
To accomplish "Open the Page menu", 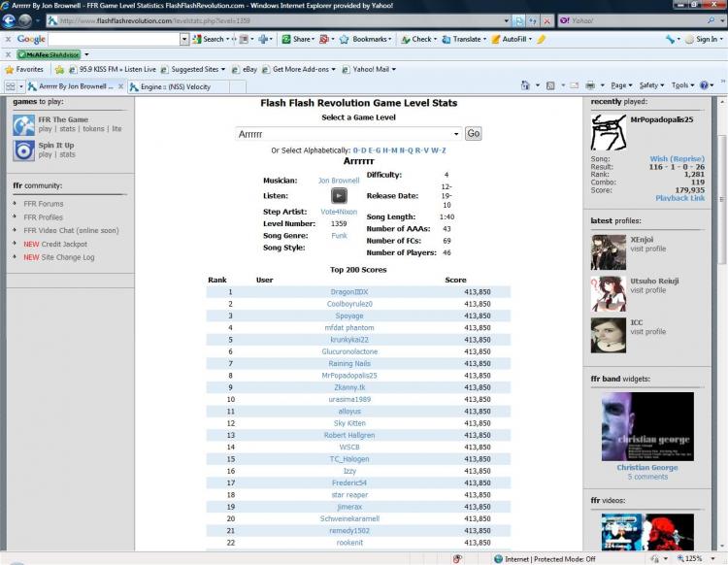I will [x=621, y=85].
